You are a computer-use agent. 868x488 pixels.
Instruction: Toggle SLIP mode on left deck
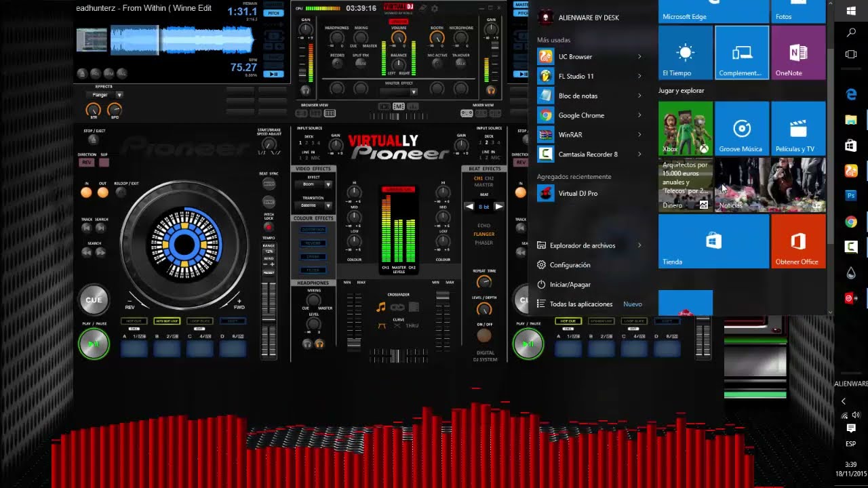104,163
